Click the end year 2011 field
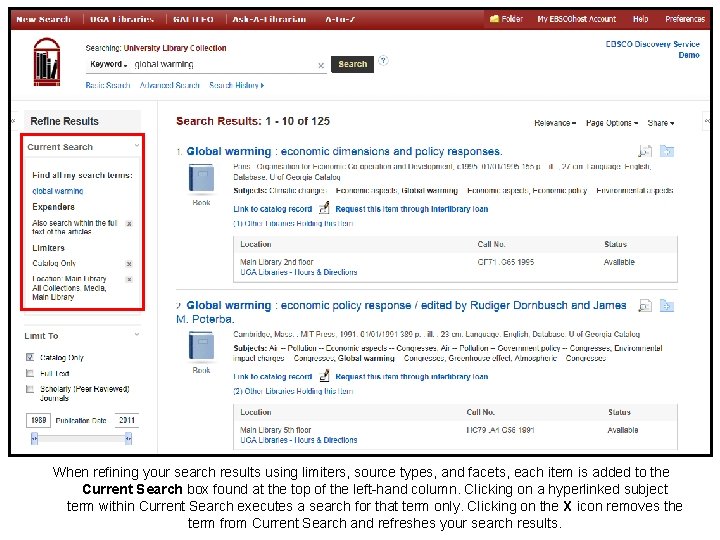The height and width of the screenshot is (540, 720). click(x=127, y=420)
